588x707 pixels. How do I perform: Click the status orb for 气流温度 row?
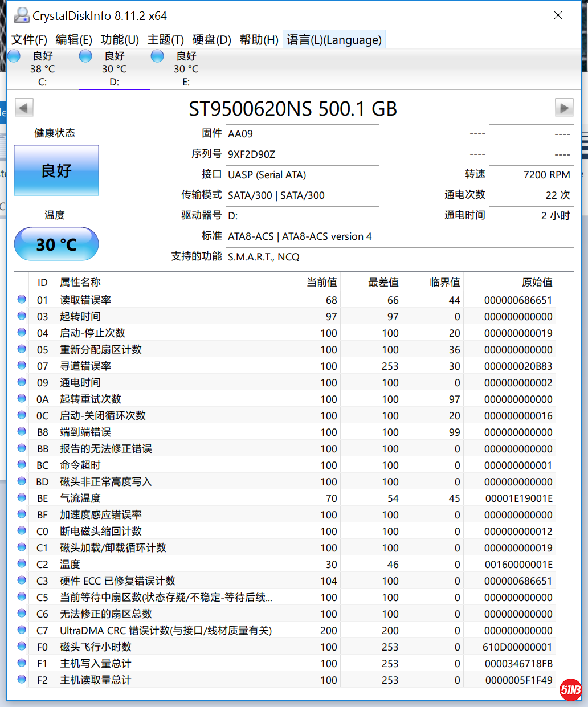pyautogui.click(x=22, y=498)
